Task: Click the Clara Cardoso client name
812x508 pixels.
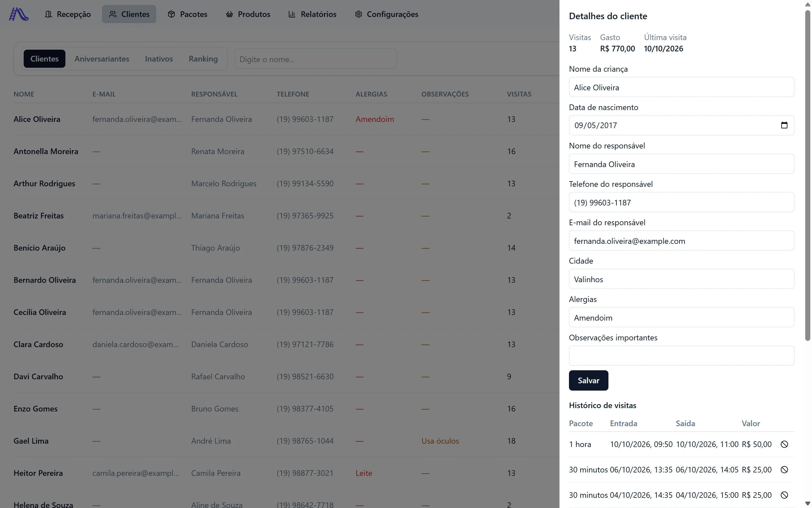Action: point(38,344)
